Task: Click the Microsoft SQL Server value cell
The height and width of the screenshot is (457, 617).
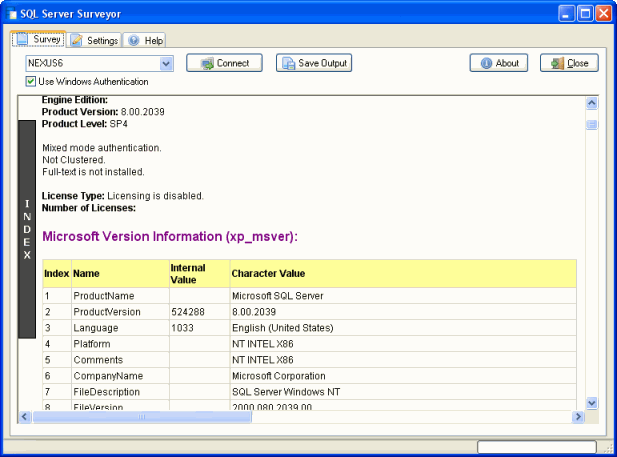Action: click(403, 296)
